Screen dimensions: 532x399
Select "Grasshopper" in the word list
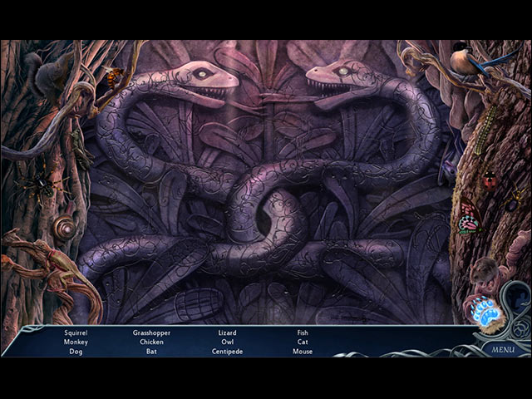(151, 332)
